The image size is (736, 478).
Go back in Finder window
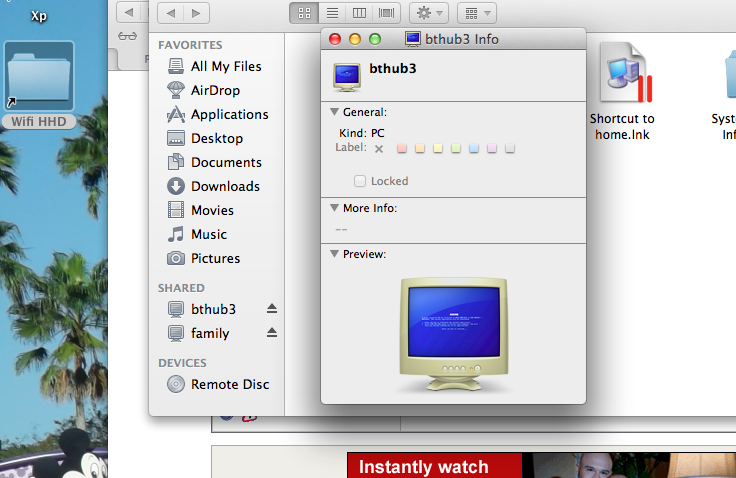tap(171, 13)
